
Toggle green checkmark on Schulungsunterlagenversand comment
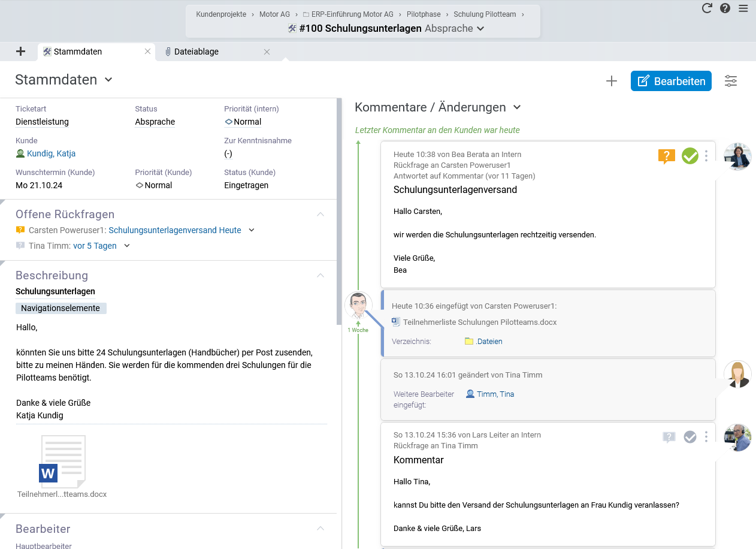click(x=690, y=156)
